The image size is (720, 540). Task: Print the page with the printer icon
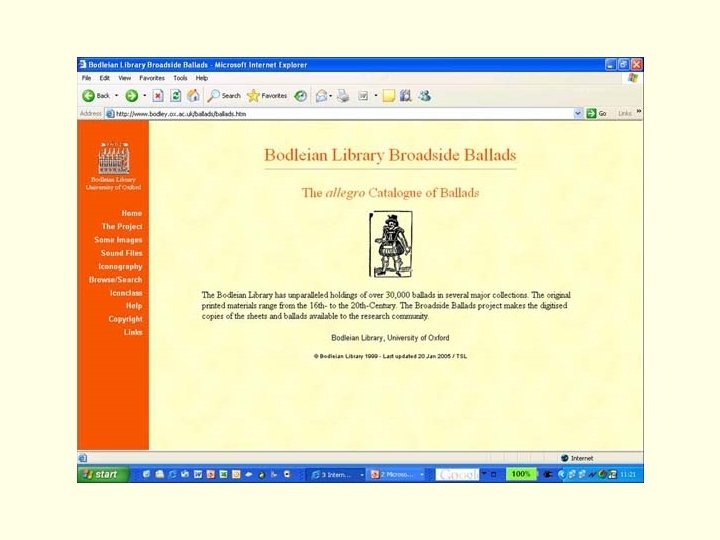[343, 96]
